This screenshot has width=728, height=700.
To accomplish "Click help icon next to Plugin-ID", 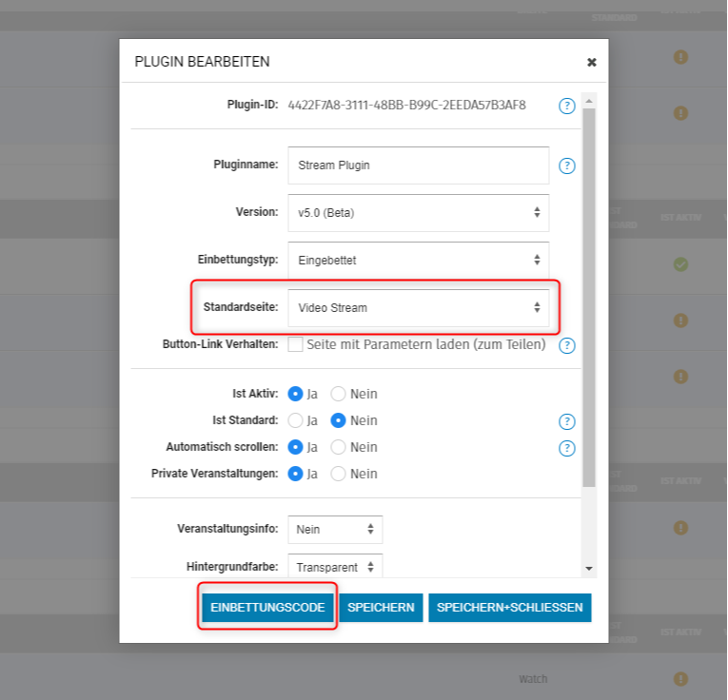I will 567,106.
